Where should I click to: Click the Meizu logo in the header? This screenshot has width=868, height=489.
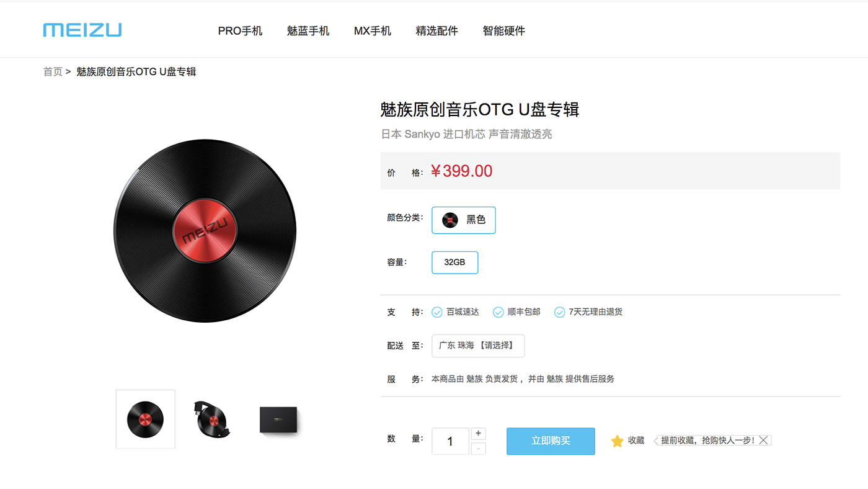pyautogui.click(x=82, y=30)
